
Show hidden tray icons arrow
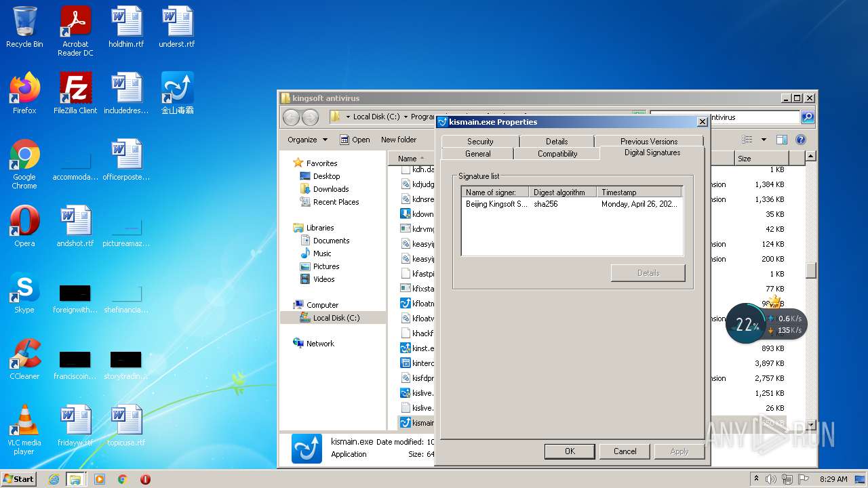[x=757, y=479]
